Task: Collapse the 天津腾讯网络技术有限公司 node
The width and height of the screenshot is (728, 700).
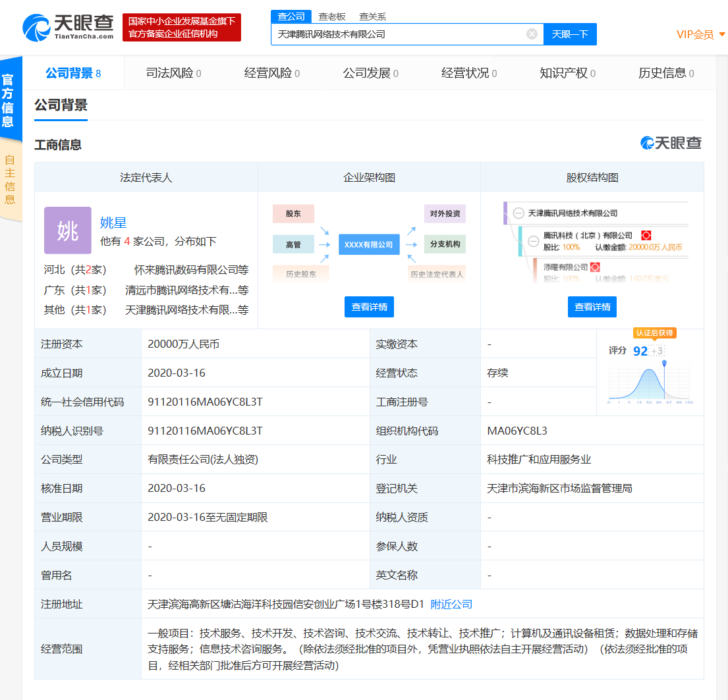Action: pos(518,213)
